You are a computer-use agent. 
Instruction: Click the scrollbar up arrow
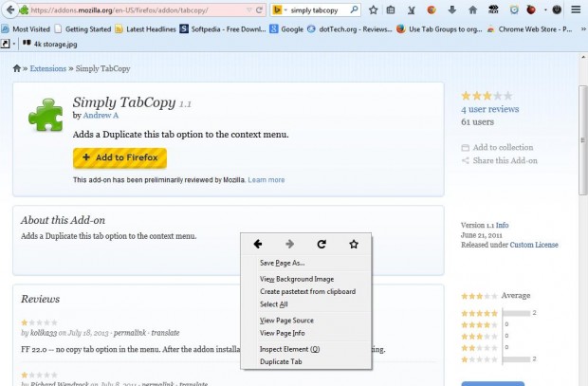pyautogui.click(x=583, y=57)
